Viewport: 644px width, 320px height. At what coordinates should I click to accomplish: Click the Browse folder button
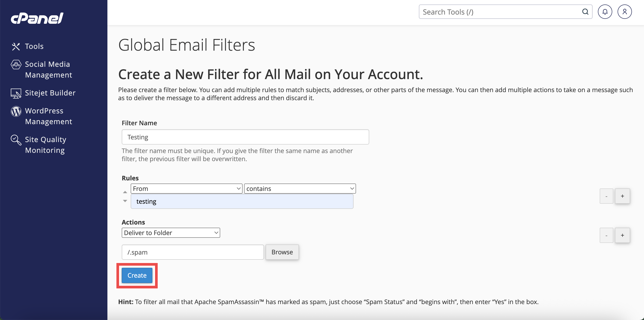pos(282,252)
